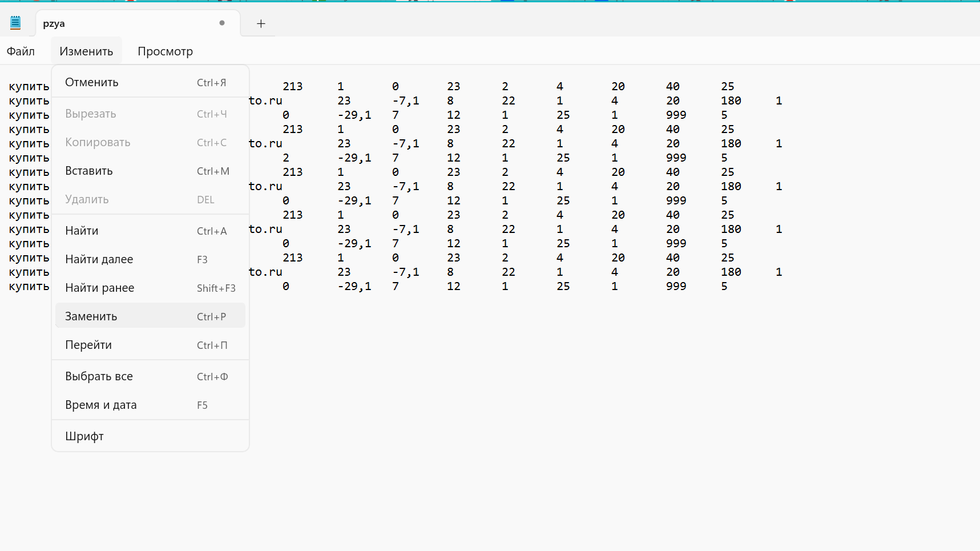
Task: Open the Просмотр menu
Action: click(165, 51)
